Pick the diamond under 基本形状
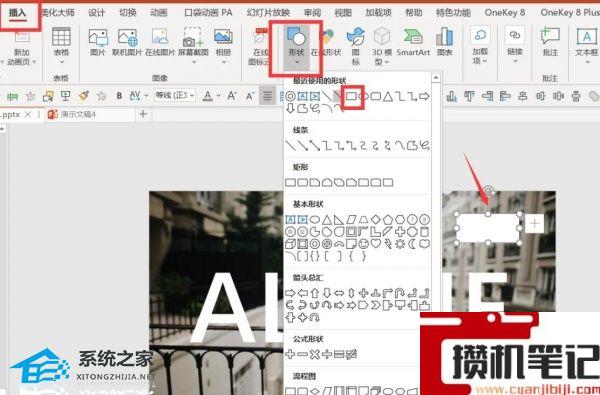This screenshot has height=395, width=600. (x=376, y=220)
